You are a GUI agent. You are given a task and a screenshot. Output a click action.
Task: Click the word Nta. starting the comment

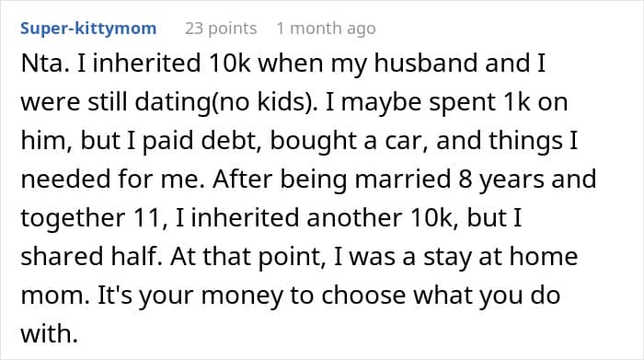click(x=45, y=64)
